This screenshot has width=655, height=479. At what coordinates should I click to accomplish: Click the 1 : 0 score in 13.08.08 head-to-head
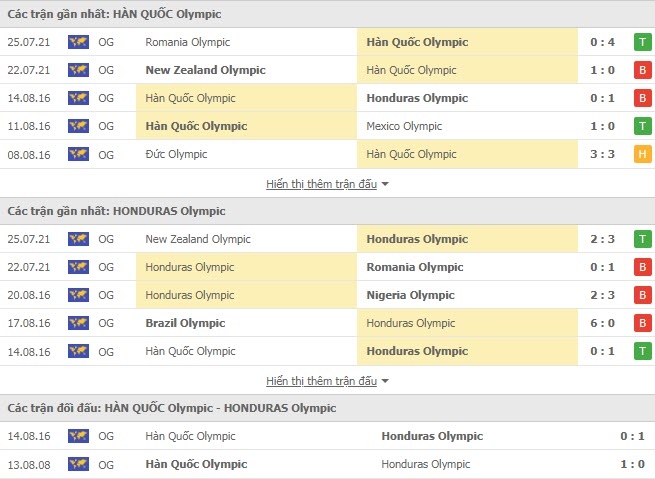632,464
